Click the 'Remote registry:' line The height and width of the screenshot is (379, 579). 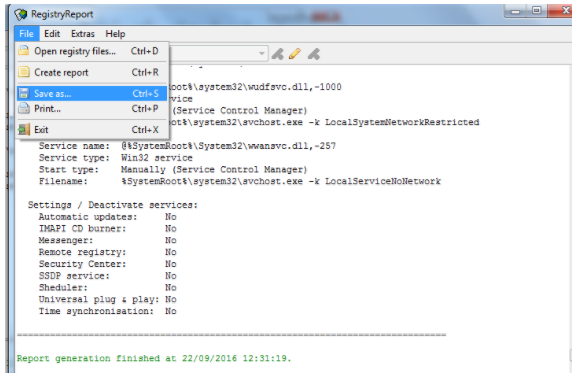click(107, 252)
